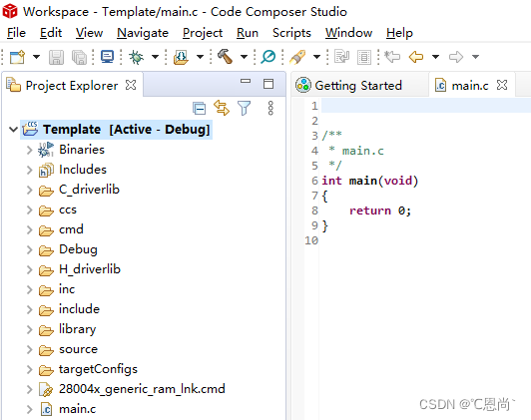Open the File menu

16,33
